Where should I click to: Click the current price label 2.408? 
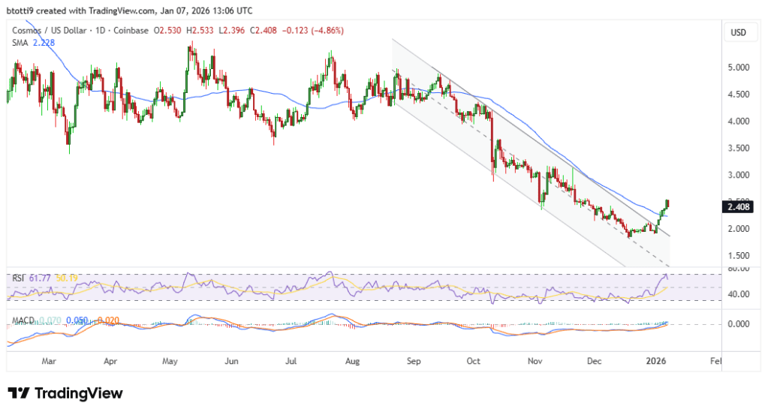click(x=738, y=207)
